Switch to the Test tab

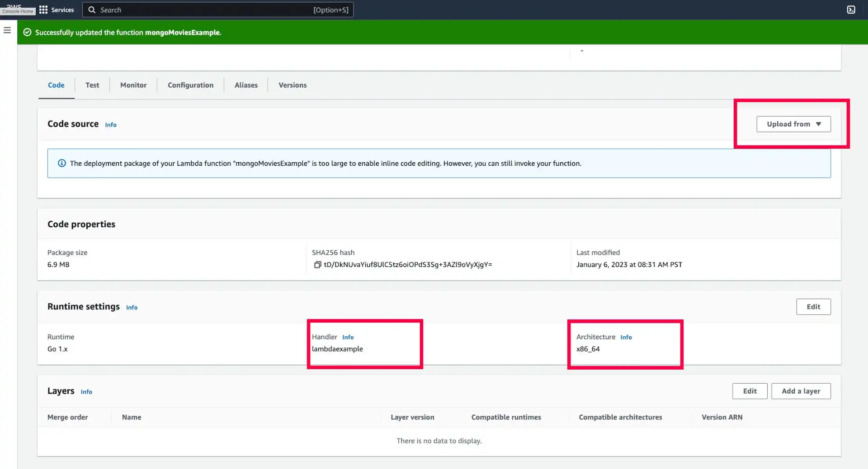tap(92, 85)
